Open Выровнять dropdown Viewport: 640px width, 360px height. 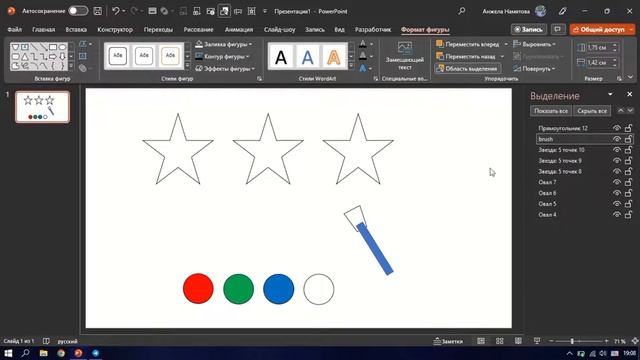click(x=554, y=44)
